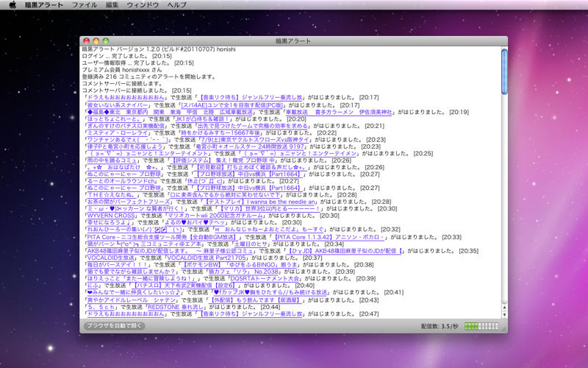Viewport: 588px width, 368px height.
Task: Open PITA Core - ニコ生総合支援ツール開発 community link
Action: [162, 237]
